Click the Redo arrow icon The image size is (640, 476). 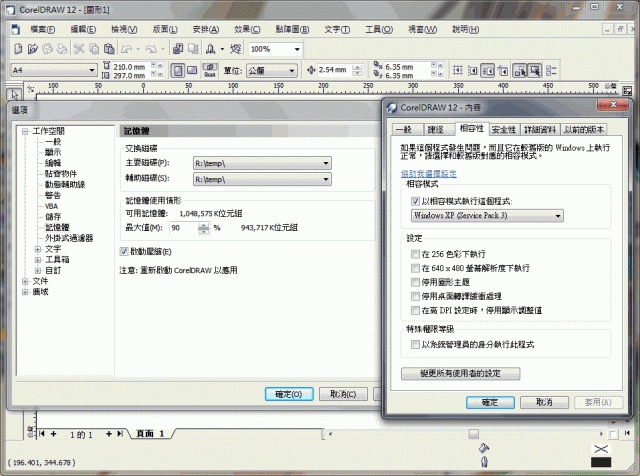(x=151, y=49)
